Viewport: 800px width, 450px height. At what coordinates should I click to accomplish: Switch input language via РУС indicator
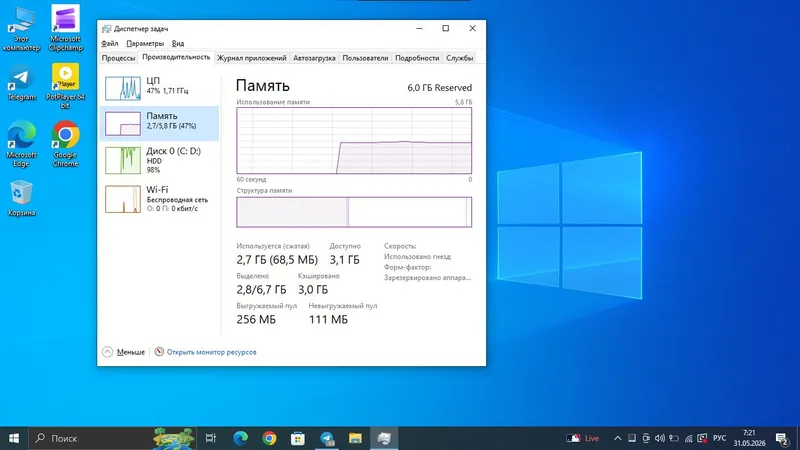[x=719, y=438]
